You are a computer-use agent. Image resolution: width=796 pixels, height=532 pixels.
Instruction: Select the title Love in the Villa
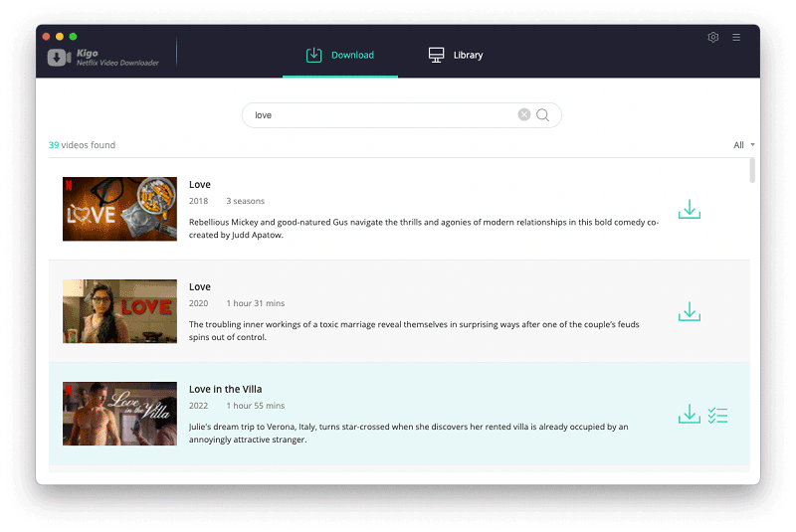(226, 389)
